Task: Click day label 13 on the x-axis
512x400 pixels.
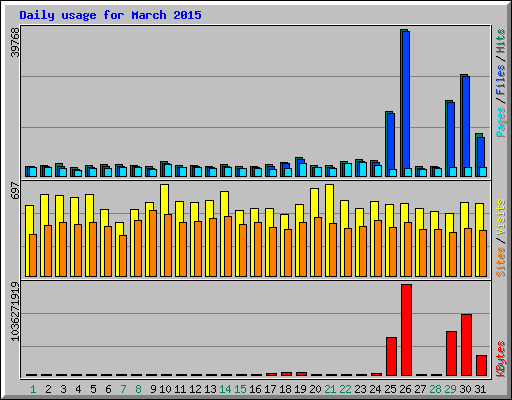Action: point(210,389)
